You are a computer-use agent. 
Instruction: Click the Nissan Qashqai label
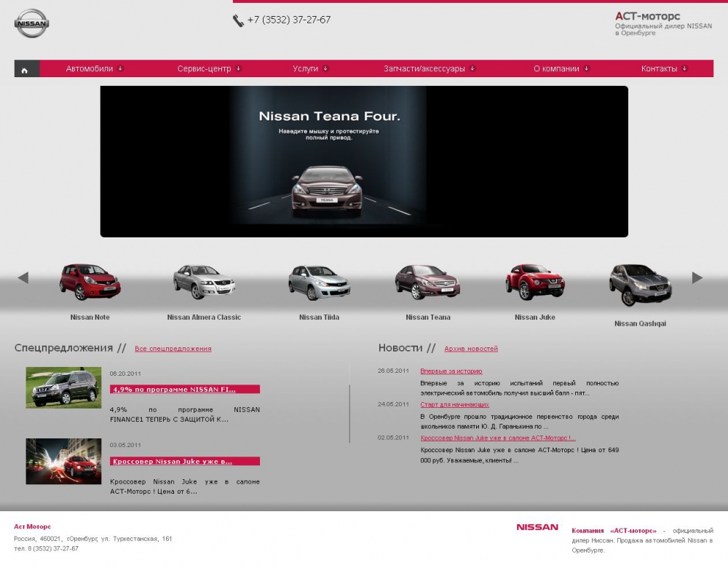point(640,324)
